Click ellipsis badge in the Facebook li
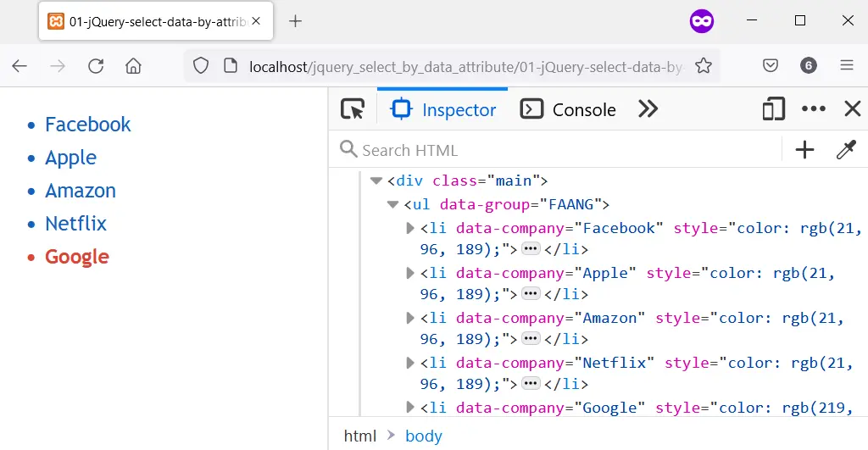868x450 pixels. tap(531, 249)
